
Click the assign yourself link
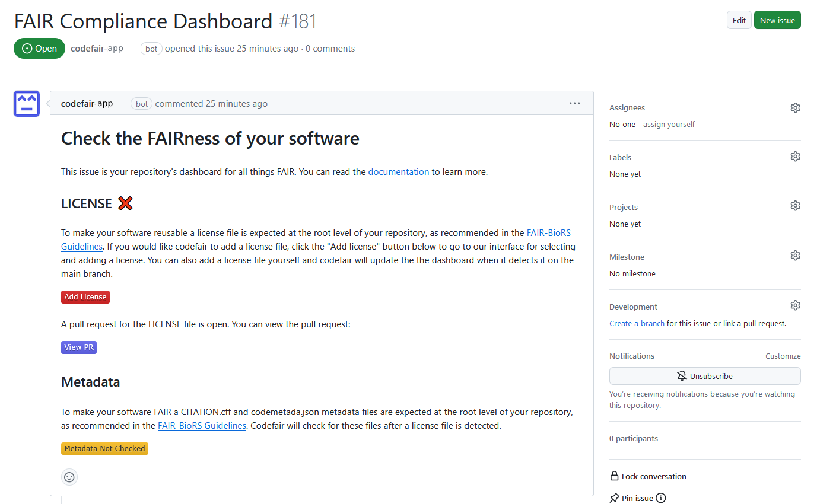(669, 125)
